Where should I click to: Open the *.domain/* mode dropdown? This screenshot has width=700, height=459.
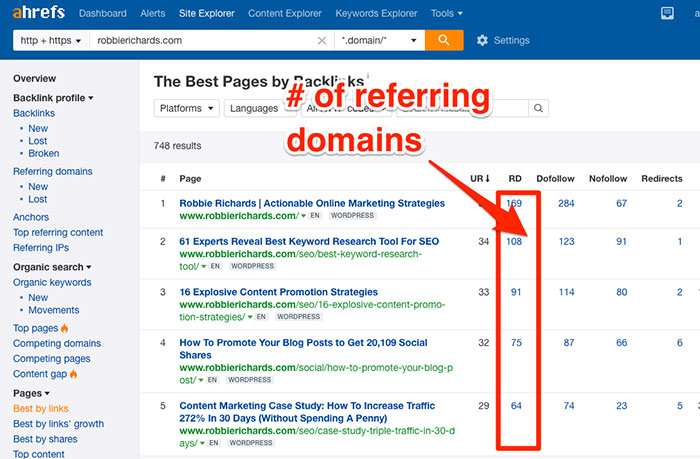[x=379, y=41]
